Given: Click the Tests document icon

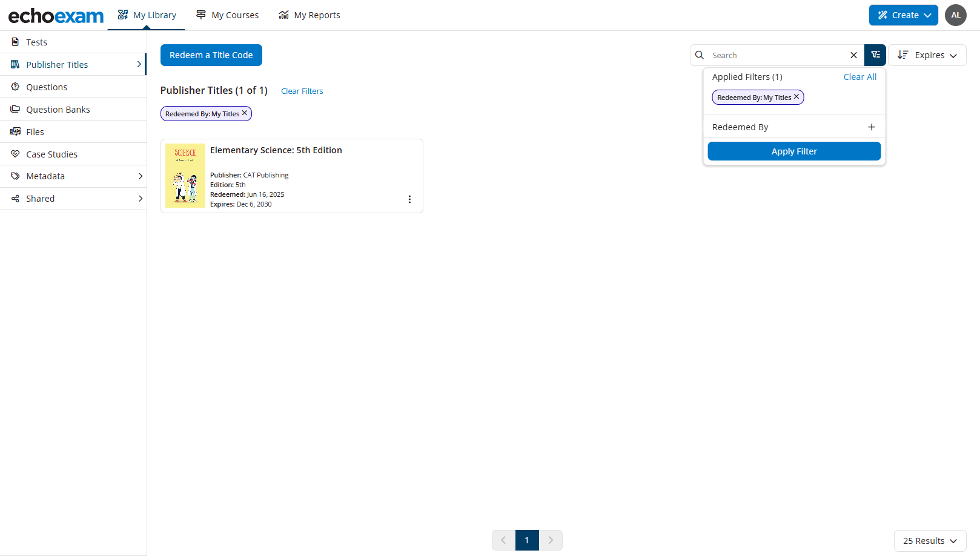Looking at the screenshot, I should (15, 42).
